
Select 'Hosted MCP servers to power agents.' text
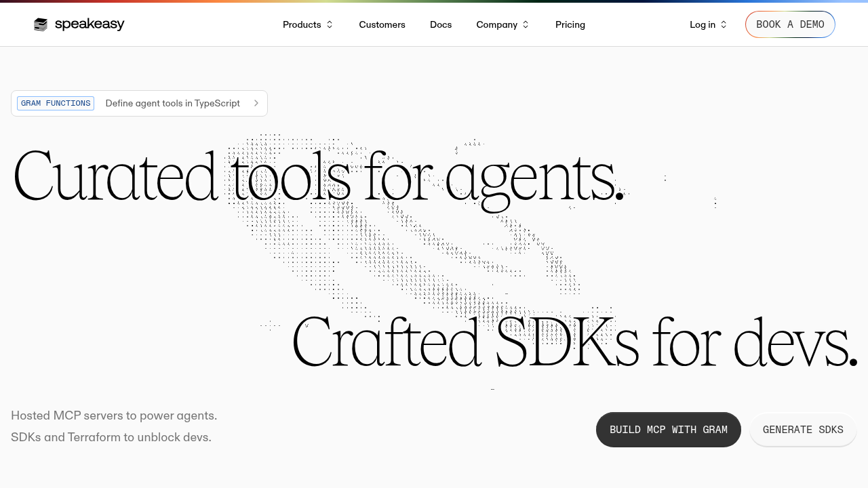[114, 415]
